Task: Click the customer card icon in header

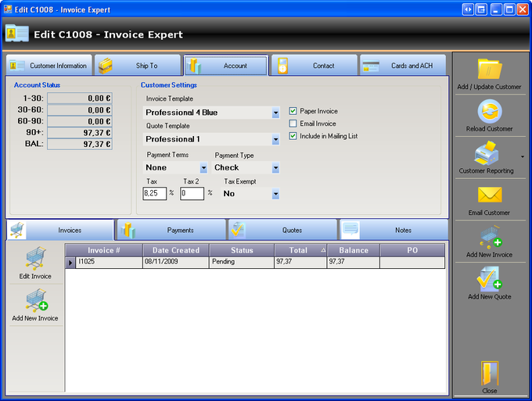Action: tap(17, 33)
